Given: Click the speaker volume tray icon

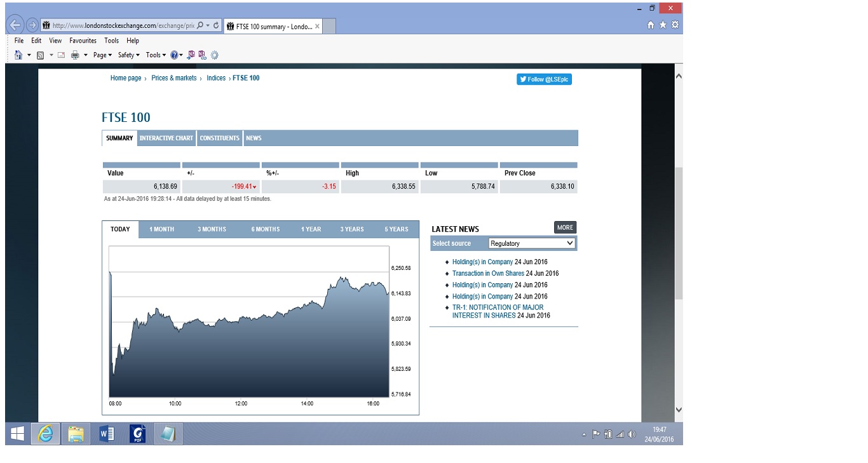Looking at the screenshot, I should (631, 434).
